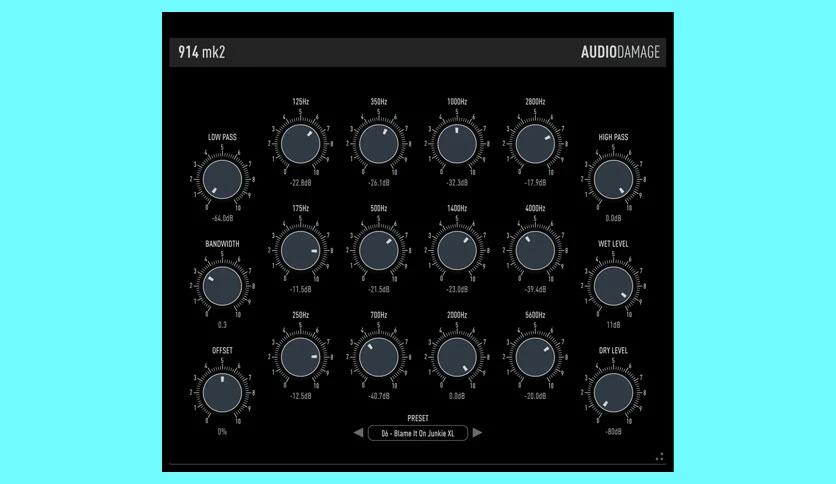
Task: Click the 350Hz band knob
Action: pos(379,144)
